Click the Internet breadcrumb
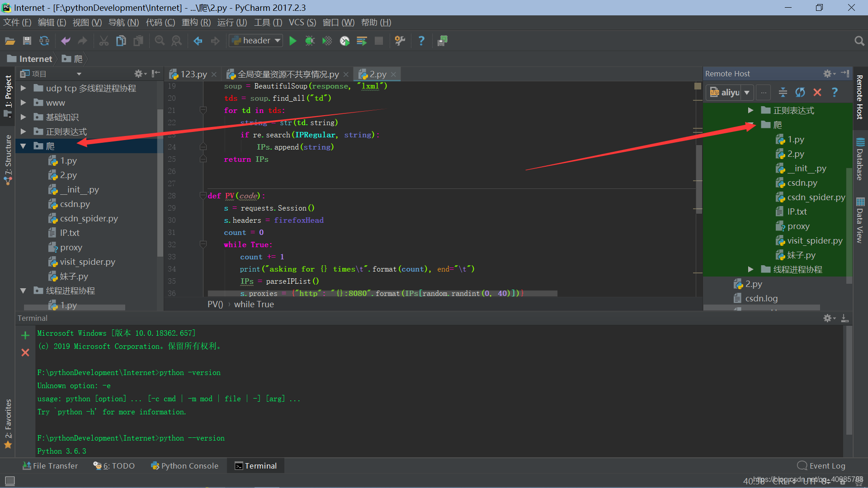This screenshot has width=868, height=488. [30, 59]
